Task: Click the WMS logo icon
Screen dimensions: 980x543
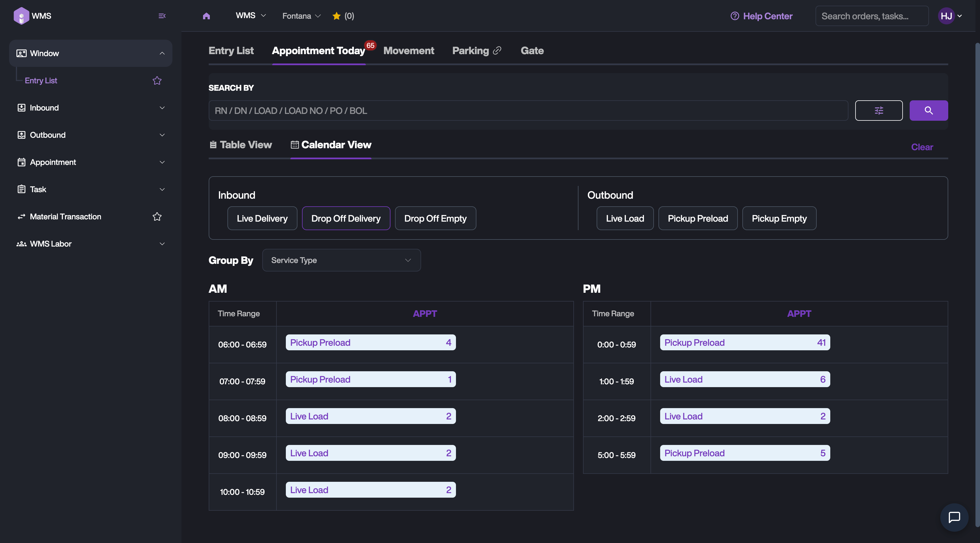Action: (21, 16)
